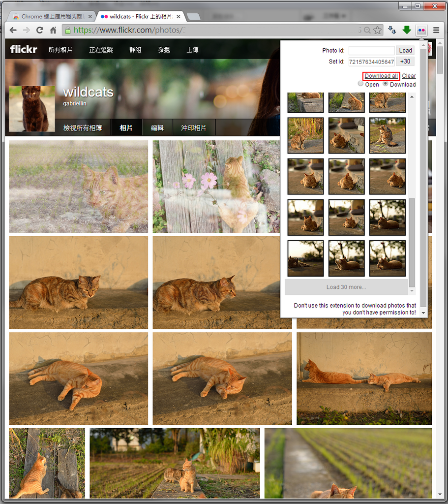Open the photo of two orange cats on ledge
The image size is (448, 504).
[x=364, y=378]
